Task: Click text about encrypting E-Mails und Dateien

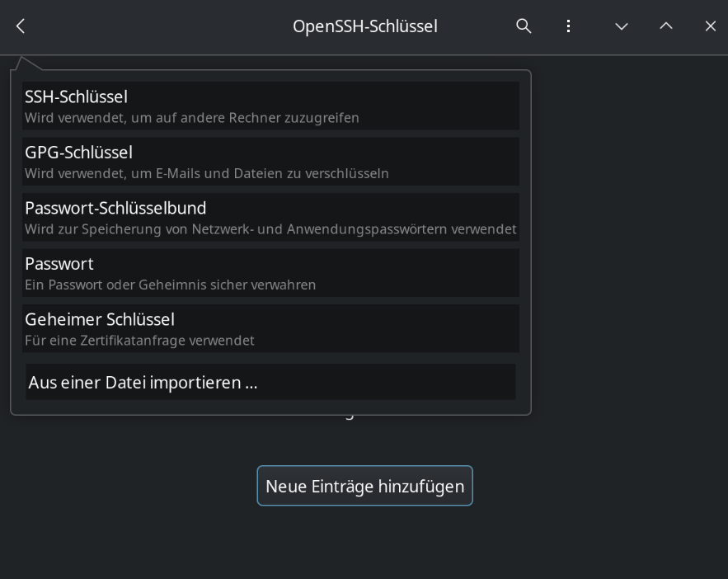Action: [207, 174]
